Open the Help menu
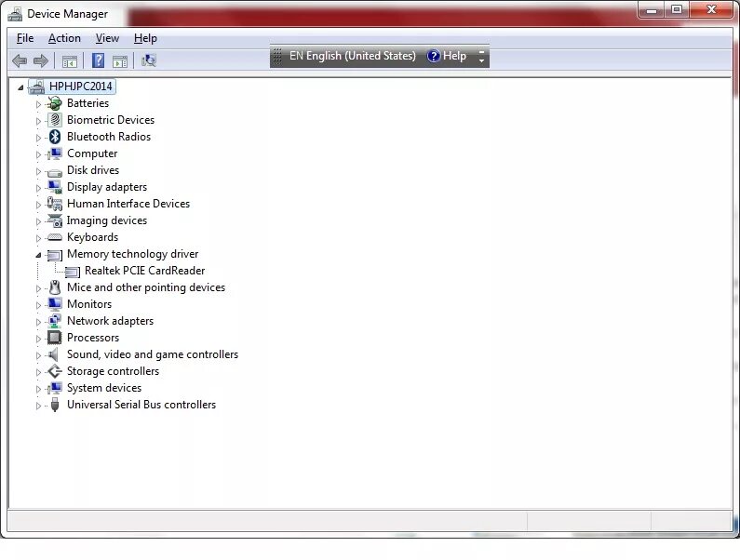 click(145, 38)
